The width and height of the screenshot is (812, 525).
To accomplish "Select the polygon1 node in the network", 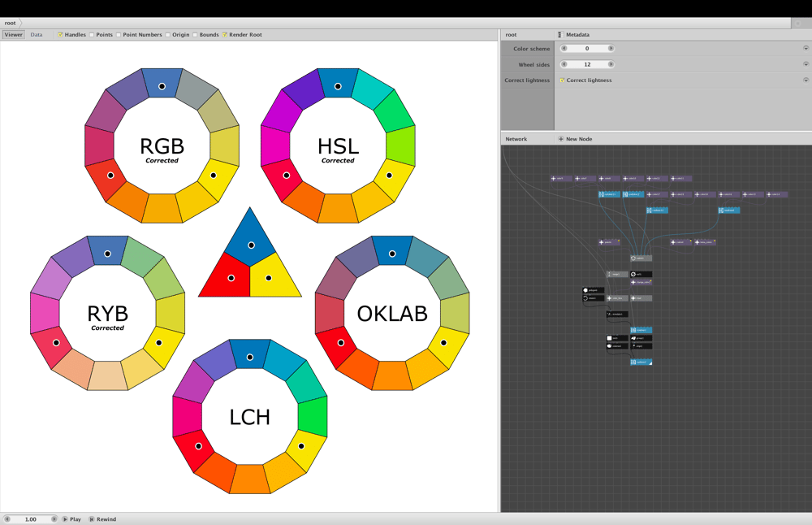I will pyautogui.click(x=594, y=290).
